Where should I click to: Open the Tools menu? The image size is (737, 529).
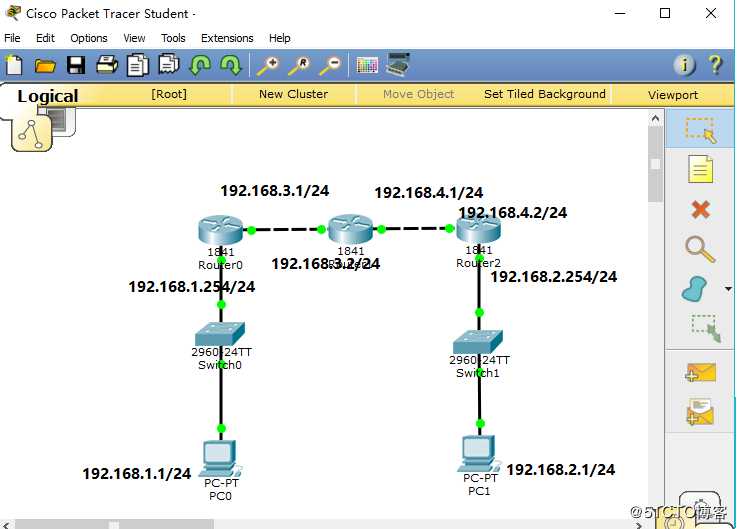coord(173,38)
